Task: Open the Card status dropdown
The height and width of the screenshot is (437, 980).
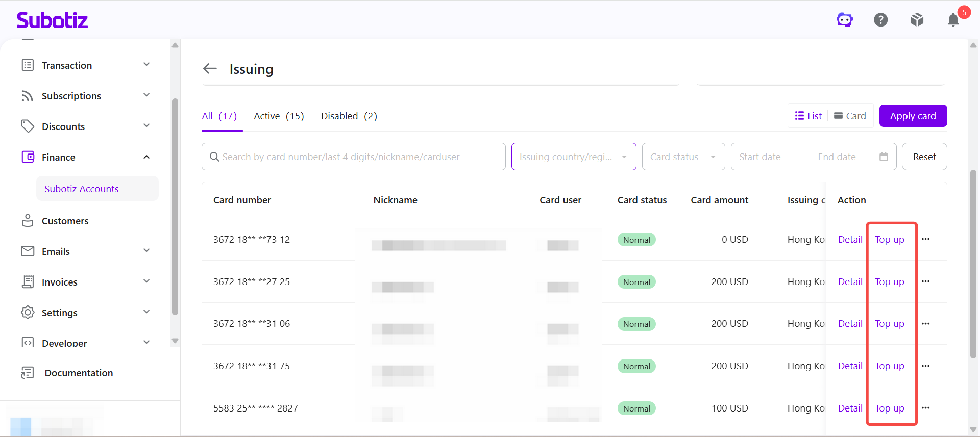Action: (683, 157)
